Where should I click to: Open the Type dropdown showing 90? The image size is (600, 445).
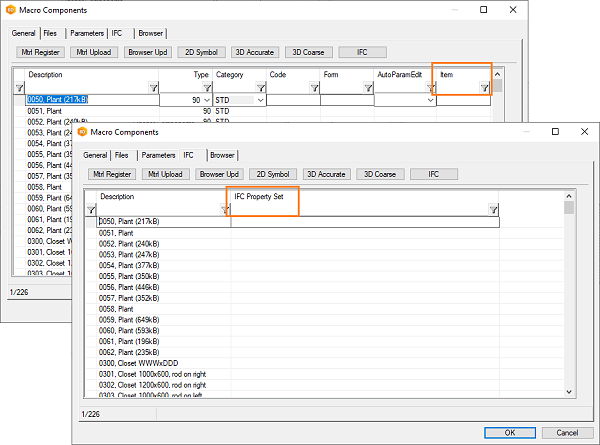click(x=207, y=100)
